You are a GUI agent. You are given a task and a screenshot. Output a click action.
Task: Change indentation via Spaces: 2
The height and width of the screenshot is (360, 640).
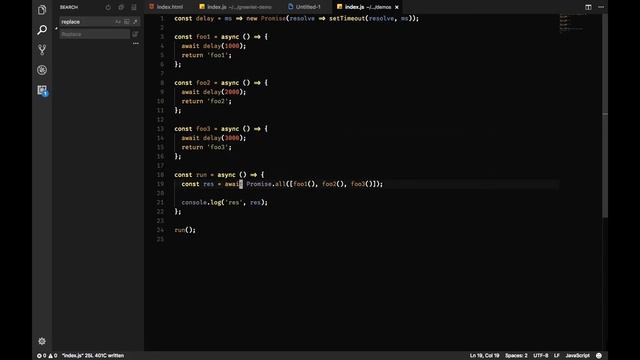516,356
